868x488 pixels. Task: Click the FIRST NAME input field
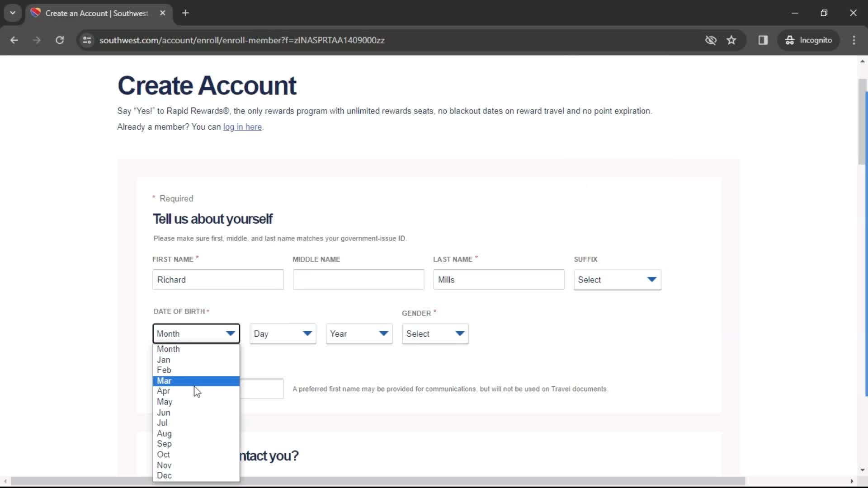click(217, 279)
